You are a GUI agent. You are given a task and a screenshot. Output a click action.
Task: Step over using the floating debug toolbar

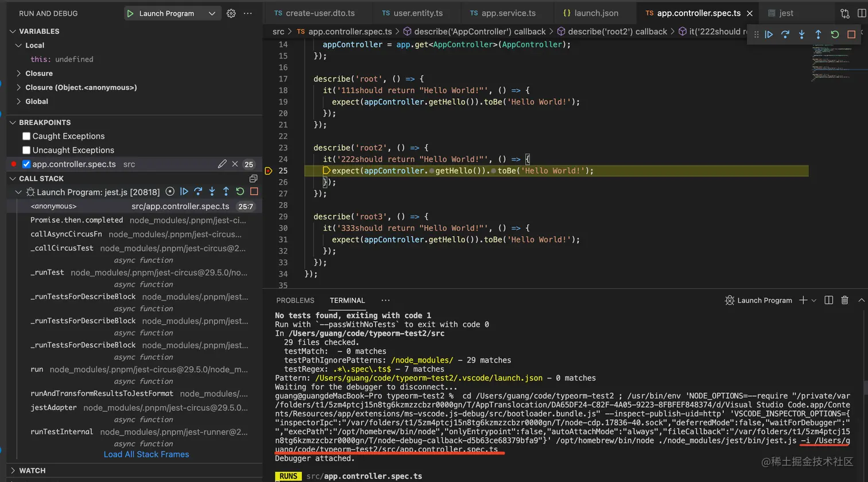tap(785, 34)
